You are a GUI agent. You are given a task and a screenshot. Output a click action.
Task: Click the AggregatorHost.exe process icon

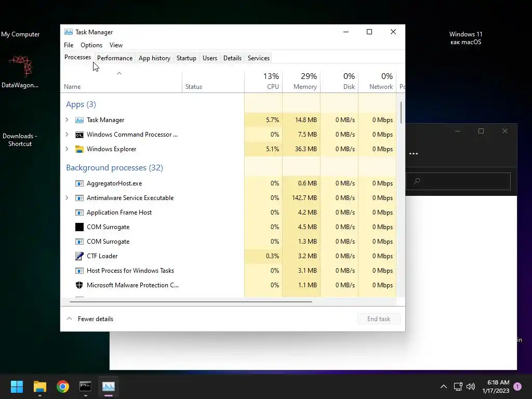[79, 183]
